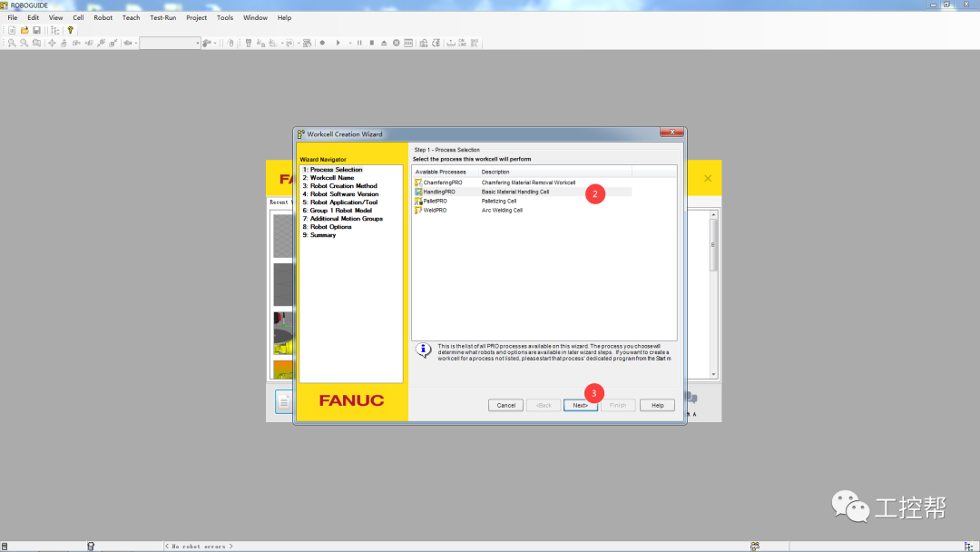Screen dimensions: 980x552
Task: Select step 4: Robot Software Version
Action: [x=340, y=193]
